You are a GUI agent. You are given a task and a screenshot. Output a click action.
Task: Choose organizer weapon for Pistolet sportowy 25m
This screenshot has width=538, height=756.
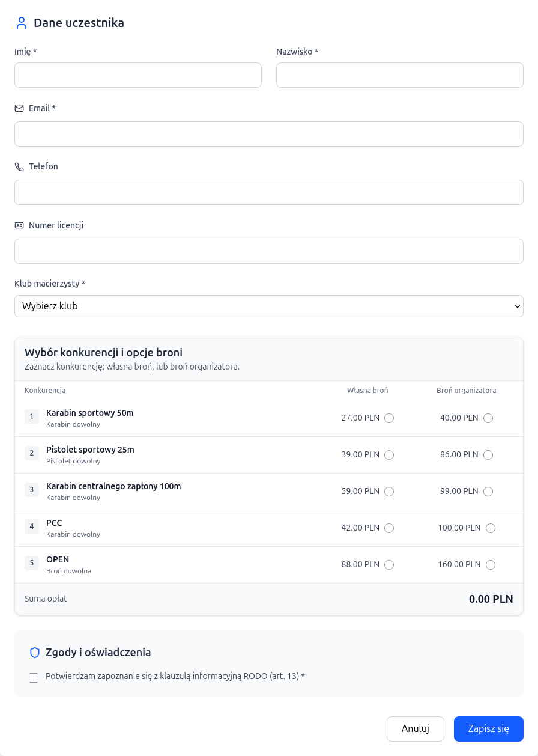488,455
